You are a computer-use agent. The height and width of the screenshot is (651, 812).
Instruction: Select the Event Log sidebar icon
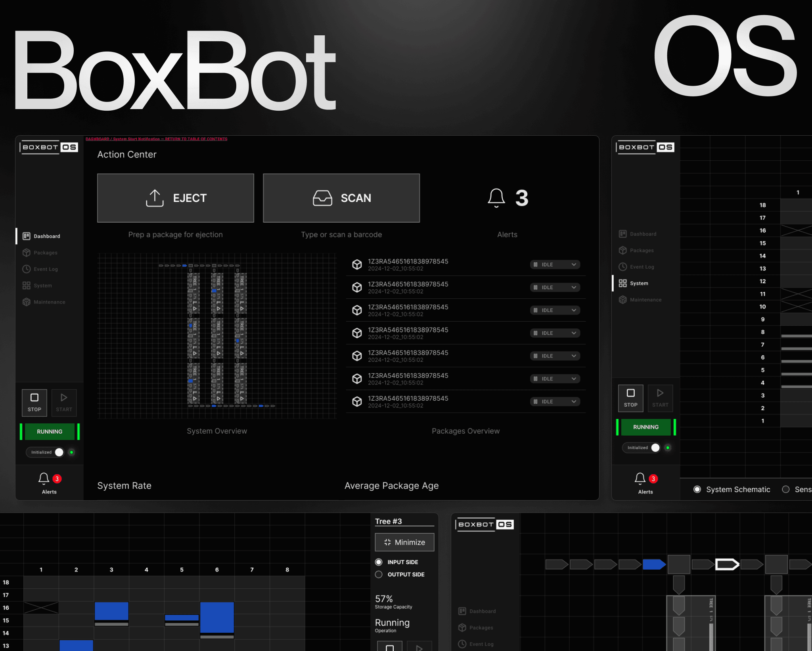(26, 269)
